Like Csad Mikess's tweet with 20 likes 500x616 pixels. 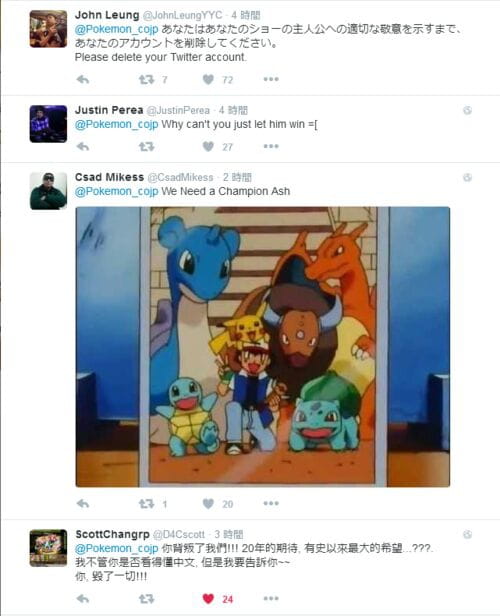pyautogui.click(x=208, y=504)
